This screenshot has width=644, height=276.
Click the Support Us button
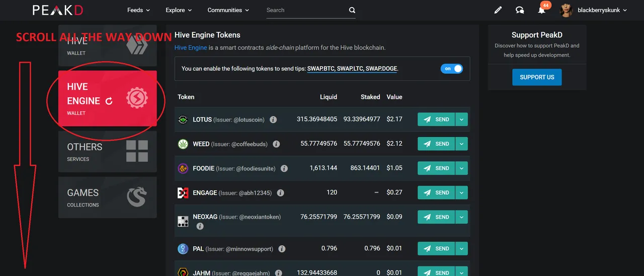click(537, 77)
